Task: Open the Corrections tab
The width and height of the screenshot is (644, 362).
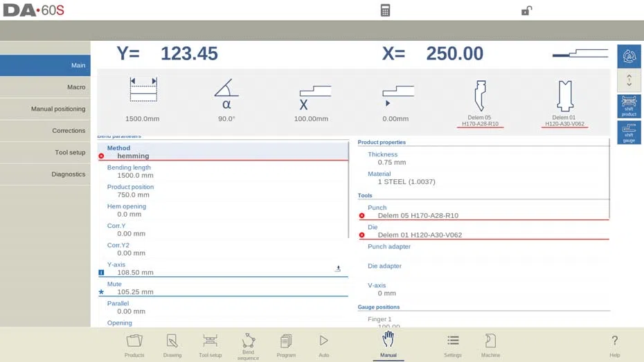Action: 45,131
